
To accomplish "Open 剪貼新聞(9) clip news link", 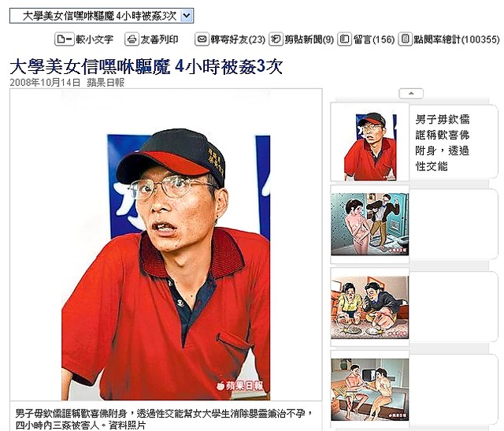I will pyautogui.click(x=309, y=39).
